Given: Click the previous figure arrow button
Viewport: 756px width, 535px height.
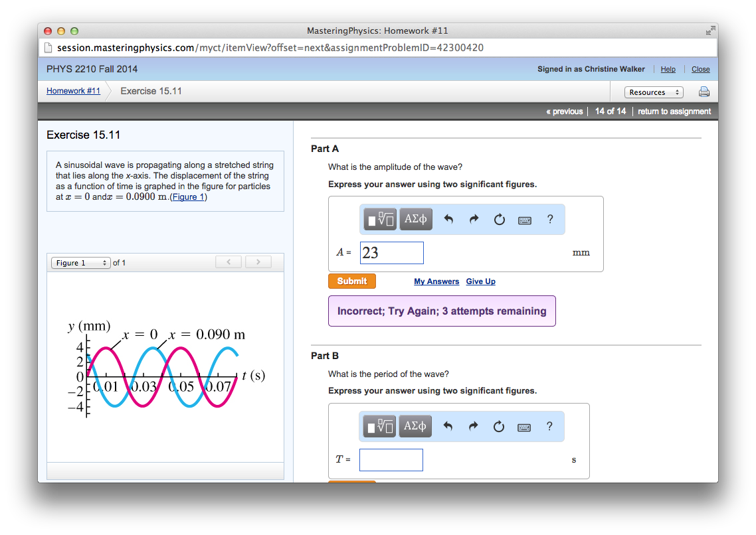Looking at the screenshot, I should point(229,262).
